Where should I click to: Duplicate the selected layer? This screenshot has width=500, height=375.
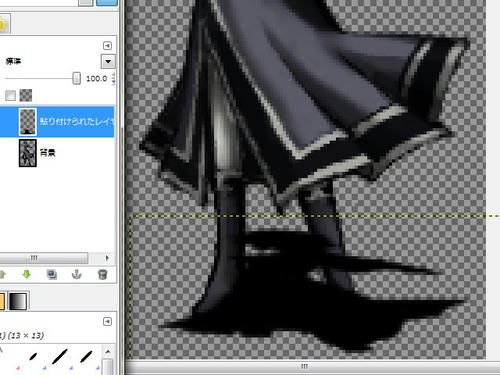pyautogui.click(x=52, y=274)
